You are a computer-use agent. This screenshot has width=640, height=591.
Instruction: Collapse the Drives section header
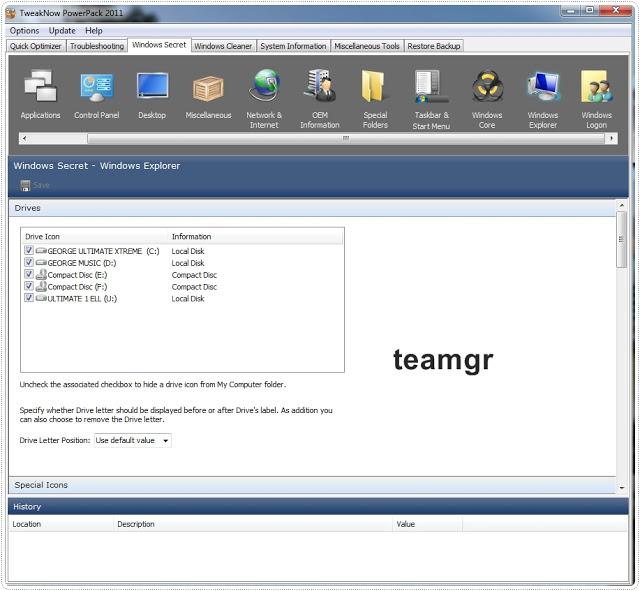pyautogui.click(x=312, y=208)
